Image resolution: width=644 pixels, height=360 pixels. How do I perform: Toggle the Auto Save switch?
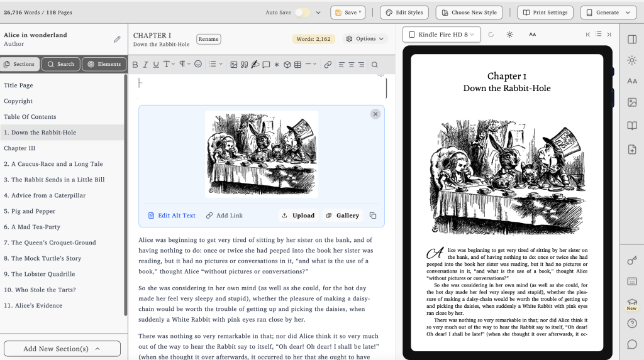point(303,13)
